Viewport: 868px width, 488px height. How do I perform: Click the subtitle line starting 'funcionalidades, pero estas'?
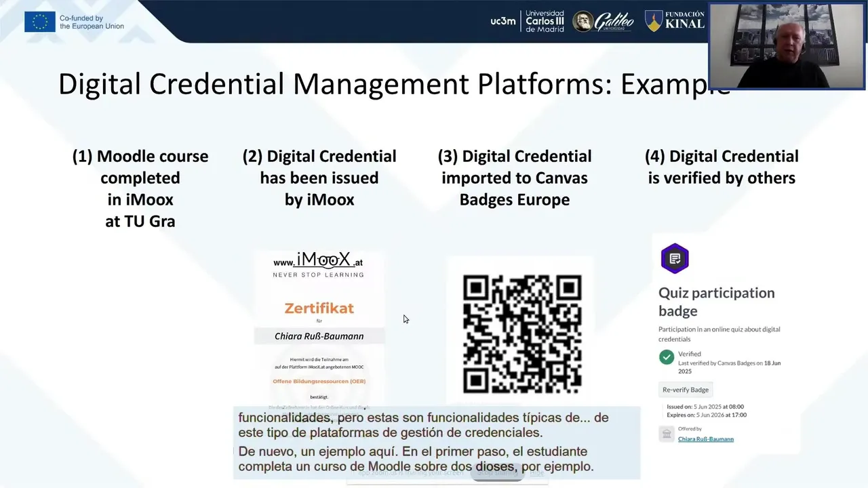pyautogui.click(x=423, y=418)
